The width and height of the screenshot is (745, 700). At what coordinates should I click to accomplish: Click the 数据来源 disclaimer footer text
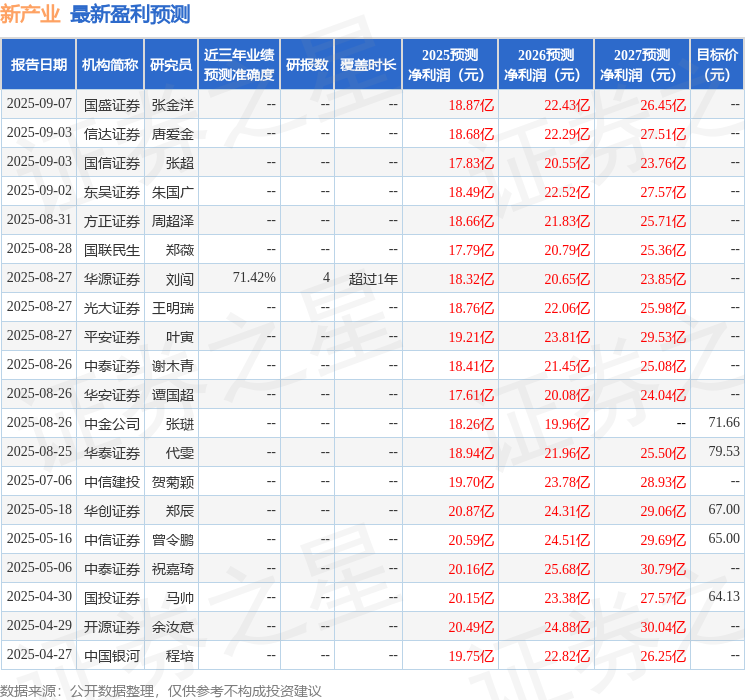pos(161,690)
